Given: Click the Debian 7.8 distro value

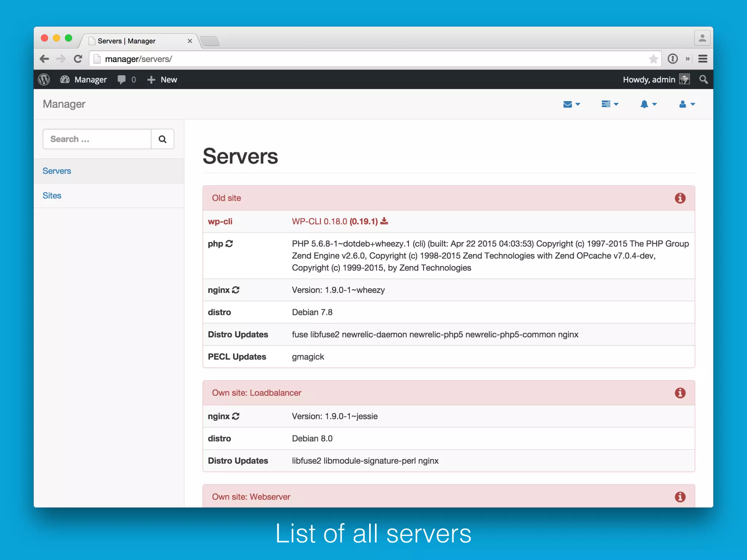Looking at the screenshot, I should pos(312,312).
